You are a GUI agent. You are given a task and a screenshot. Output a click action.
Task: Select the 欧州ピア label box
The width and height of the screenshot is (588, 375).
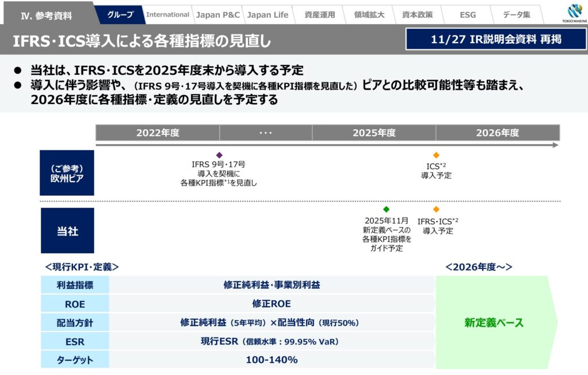pyautogui.click(x=68, y=172)
